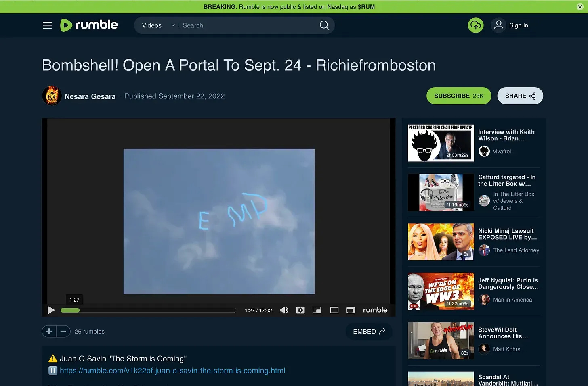Image resolution: width=588 pixels, height=386 pixels.
Task: Click the vivafrei channel name
Action: coord(502,152)
